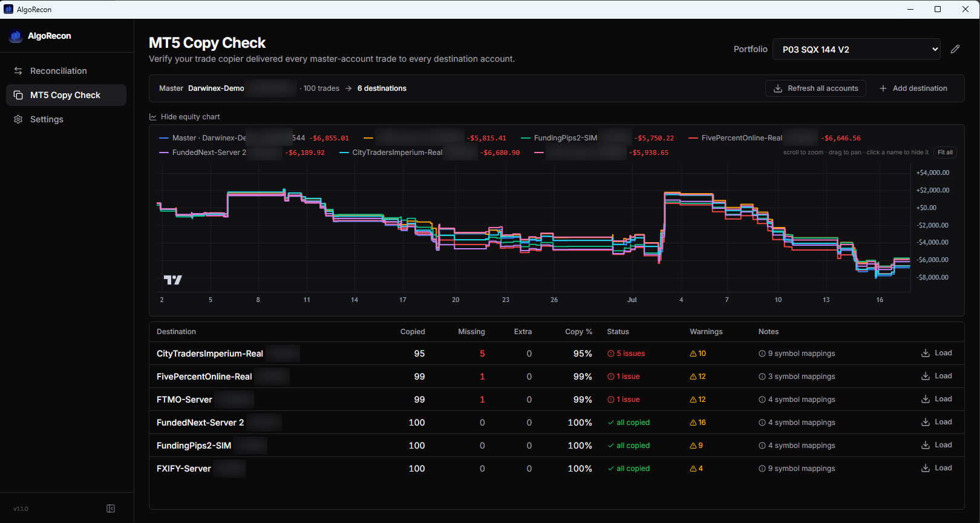Viewport: 980px width, 523px height.
Task: Sort the table by the Missing column header
Action: 471,332
